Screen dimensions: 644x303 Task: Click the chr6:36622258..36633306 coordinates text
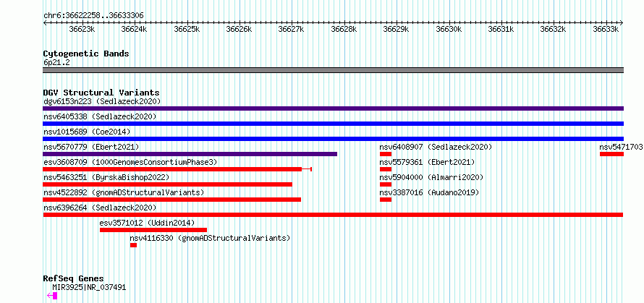pos(93,16)
